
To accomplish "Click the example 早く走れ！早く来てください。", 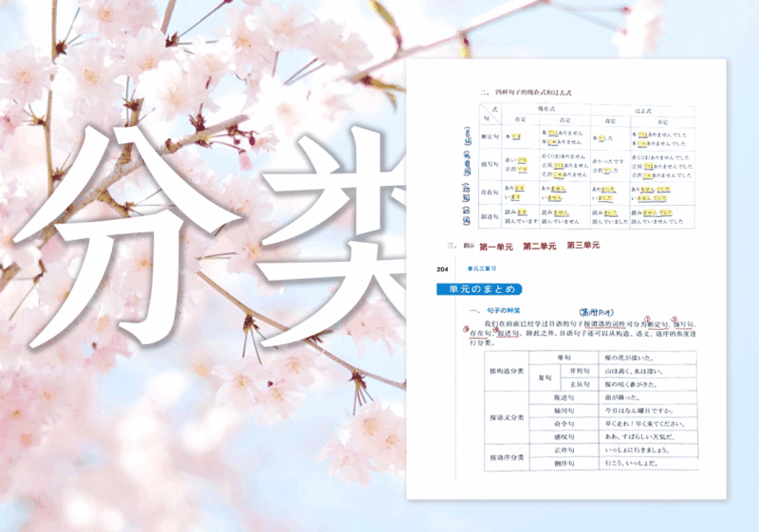I will click(645, 424).
